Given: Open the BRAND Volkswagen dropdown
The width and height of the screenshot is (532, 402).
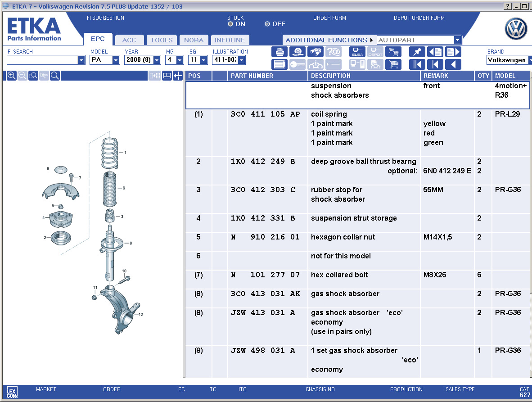Looking at the screenshot, I should point(530,60).
